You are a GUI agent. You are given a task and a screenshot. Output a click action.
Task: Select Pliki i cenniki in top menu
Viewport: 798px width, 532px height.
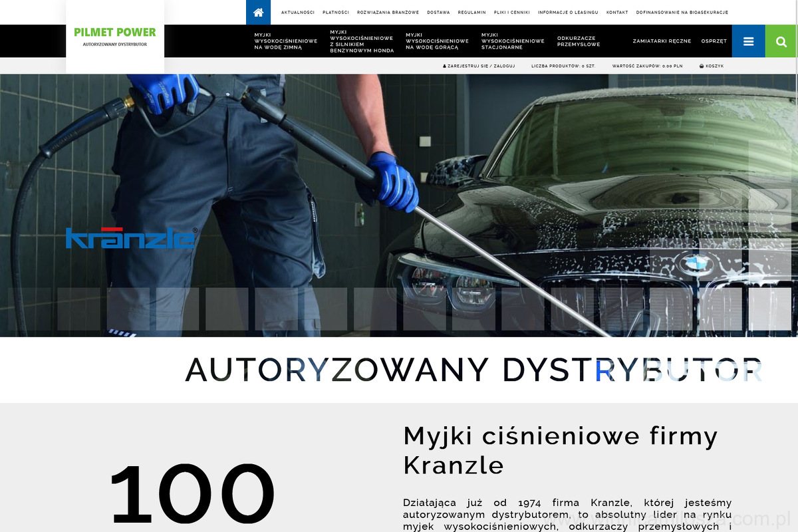point(512,13)
